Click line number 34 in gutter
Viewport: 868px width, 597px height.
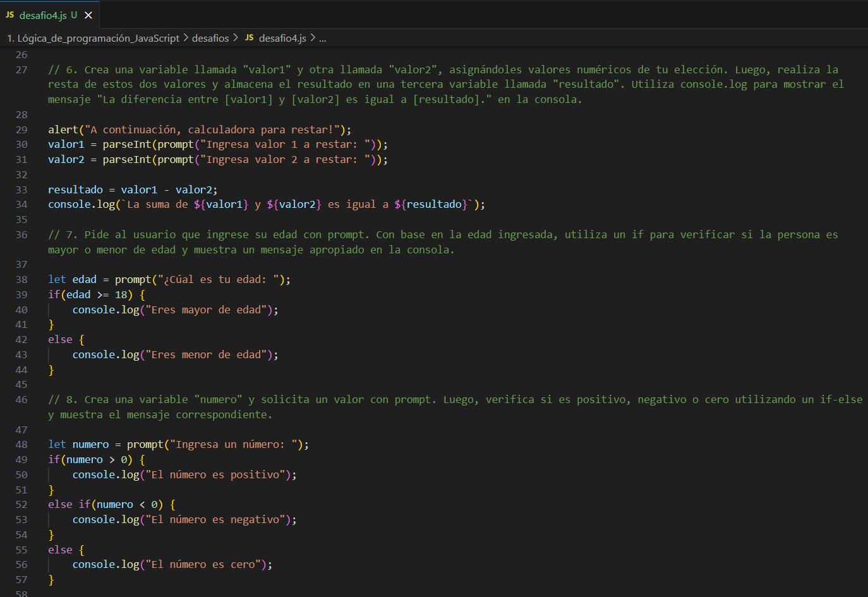pyautogui.click(x=21, y=204)
